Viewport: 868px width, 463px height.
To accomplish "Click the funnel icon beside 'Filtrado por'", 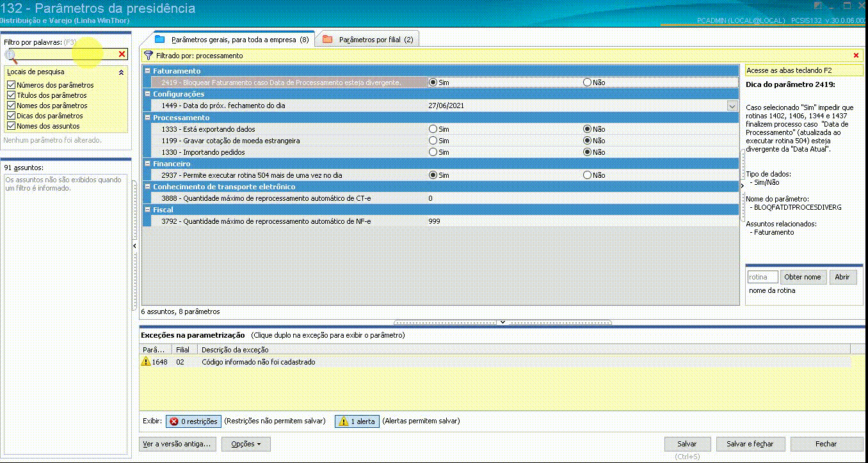I will tap(149, 56).
